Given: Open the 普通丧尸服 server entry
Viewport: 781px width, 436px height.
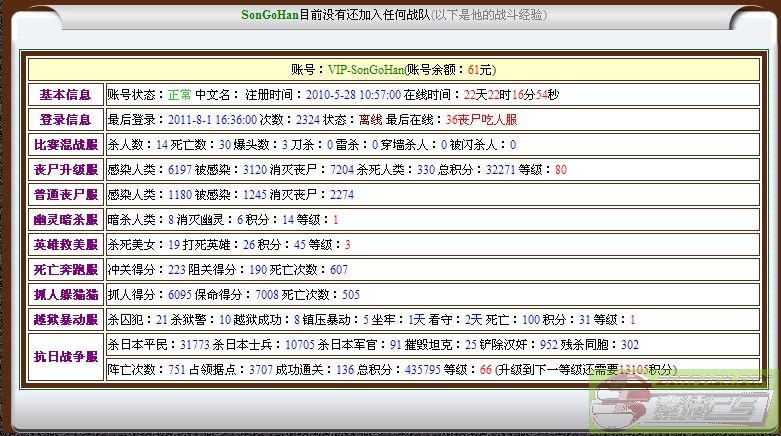Looking at the screenshot, I should pos(65,195).
